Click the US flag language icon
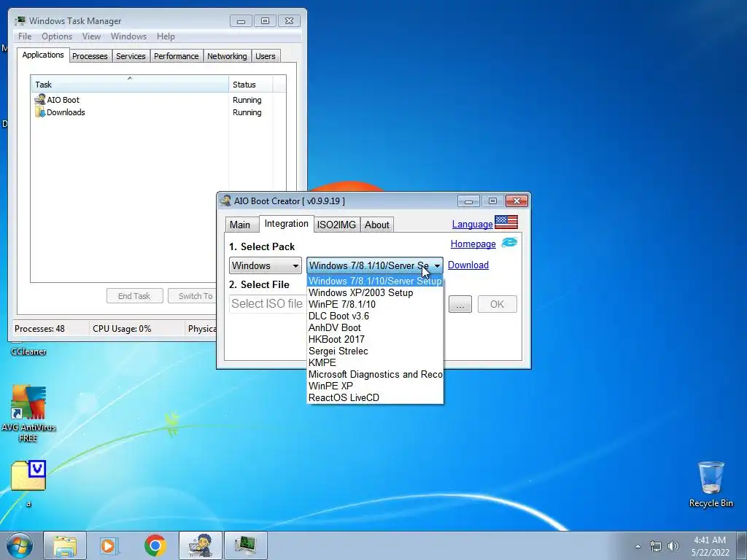The height and width of the screenshot is (560, 747). pos(506,222)
